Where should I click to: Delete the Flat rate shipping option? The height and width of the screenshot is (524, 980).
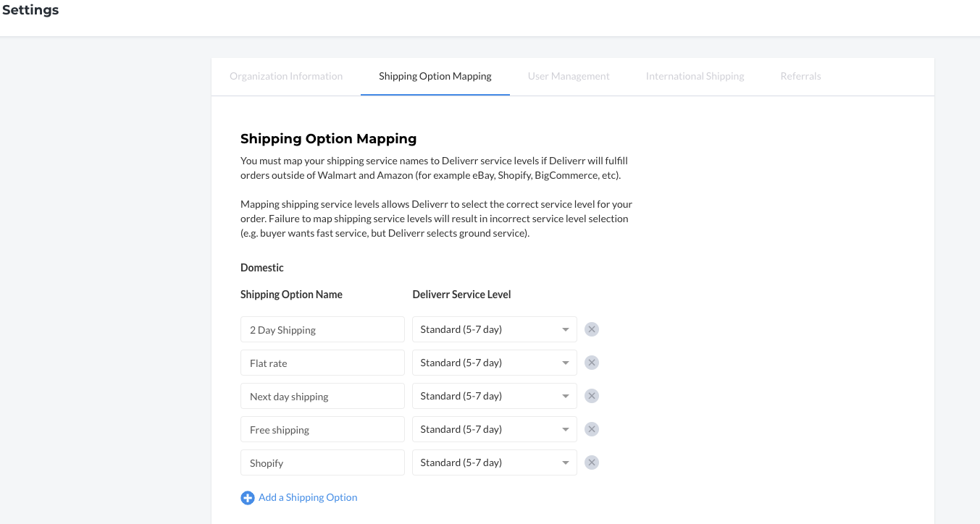(x=592, y=363)
